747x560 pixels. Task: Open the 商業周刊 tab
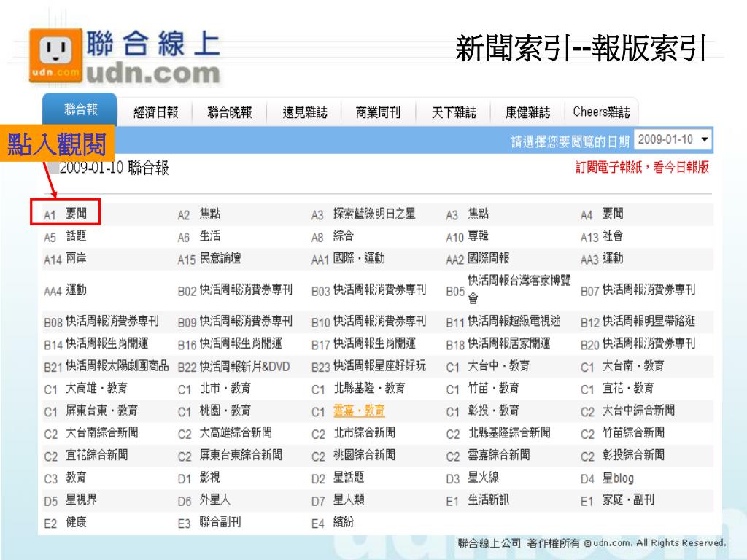click(x=378, y=112)
